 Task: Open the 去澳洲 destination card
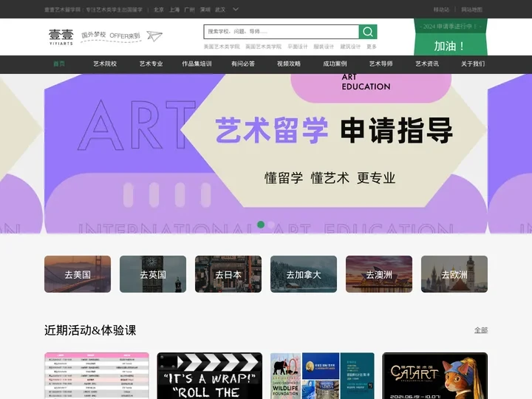379,274
